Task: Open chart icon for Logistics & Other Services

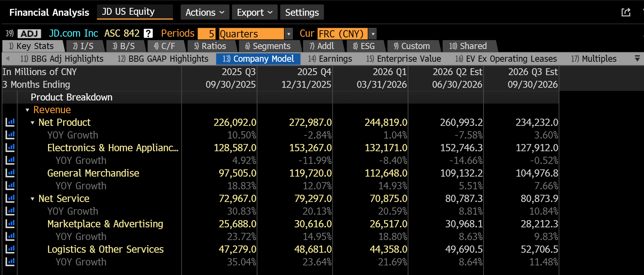Action: click(x=10, y=249)
